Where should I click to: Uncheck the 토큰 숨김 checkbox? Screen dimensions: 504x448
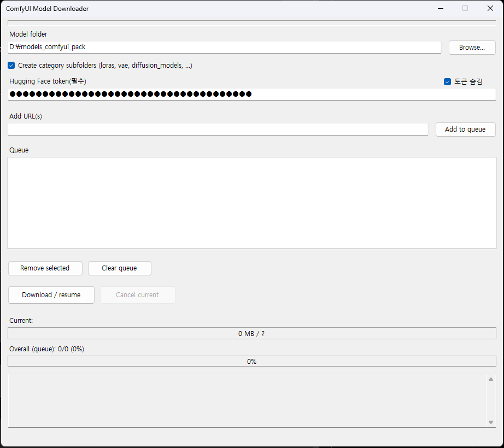pyautogui.click(x=447, y=82)
